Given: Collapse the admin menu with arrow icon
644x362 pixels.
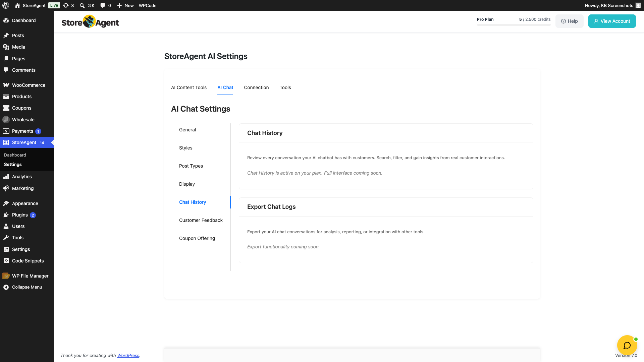Looking at the screenshot, I should click(6, 287).
